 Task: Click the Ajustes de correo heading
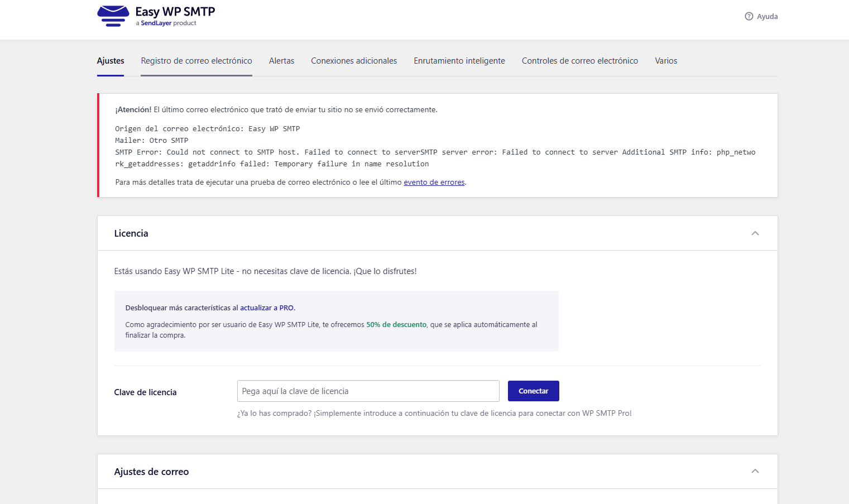pos(151,472)
